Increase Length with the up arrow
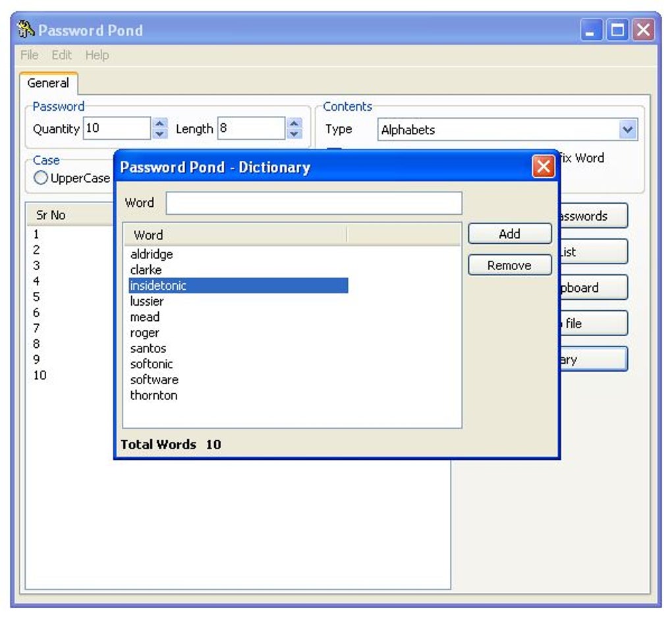This screenshot has height=618, width=672. pyautogui.click(x=294, y=123)
